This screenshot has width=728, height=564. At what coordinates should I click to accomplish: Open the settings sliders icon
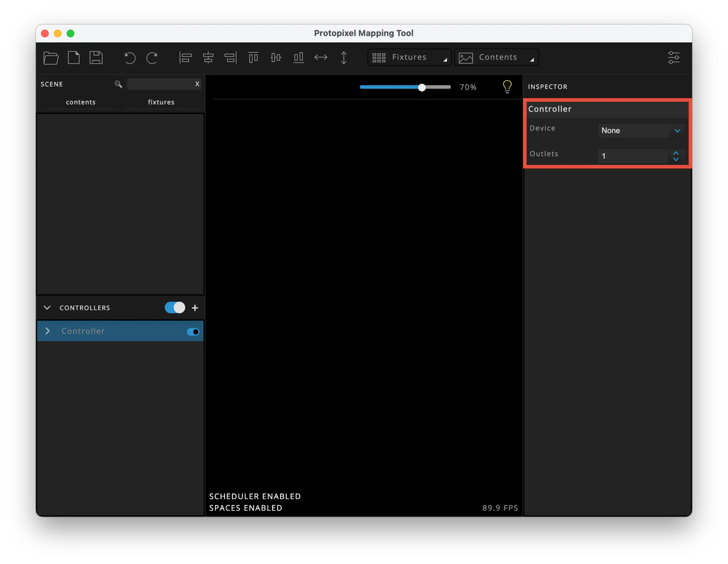click(x=674, y=58)
